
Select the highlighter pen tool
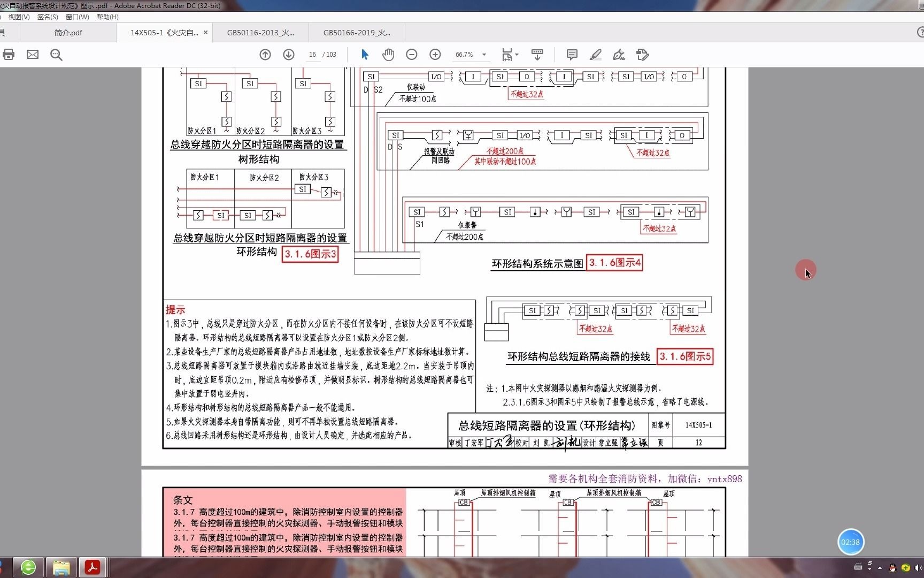click(x=595, y=55)
